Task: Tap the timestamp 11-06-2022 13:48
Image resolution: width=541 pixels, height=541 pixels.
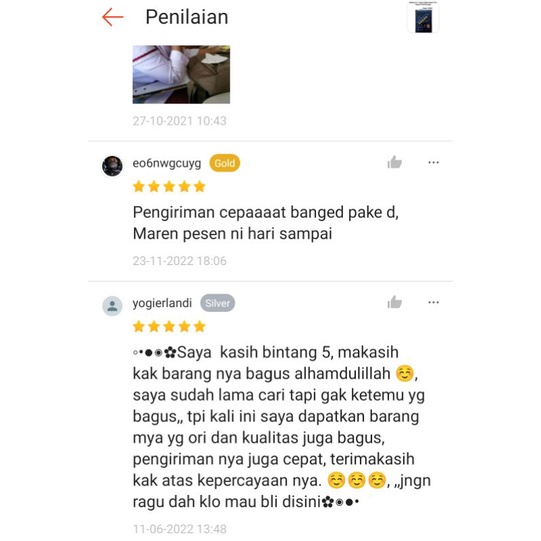Action: (179, 529)
